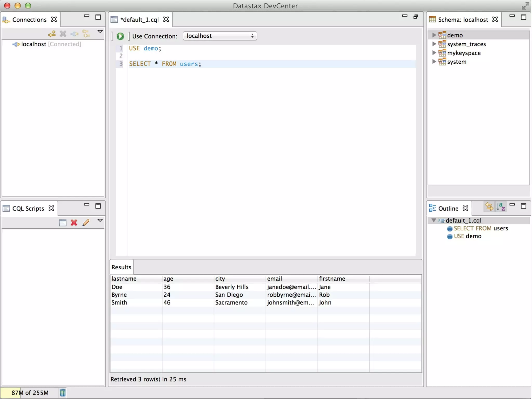Click the heap memory usage bar
Image resolution: width=532 pixels, height=399 pixels.
tap(30, 393)
